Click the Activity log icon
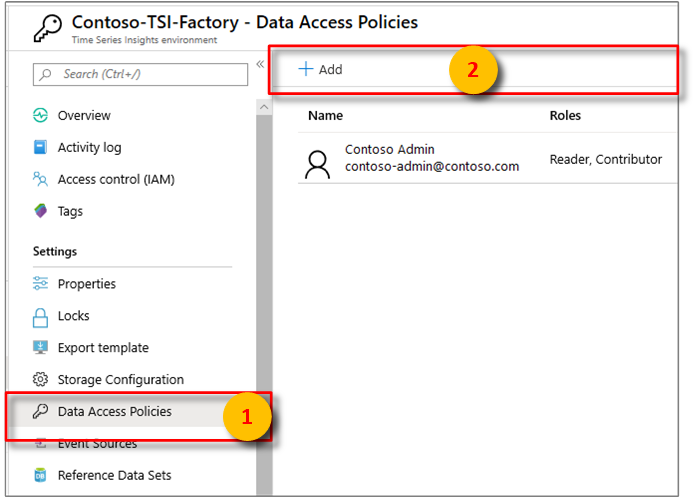 [41, 148]
